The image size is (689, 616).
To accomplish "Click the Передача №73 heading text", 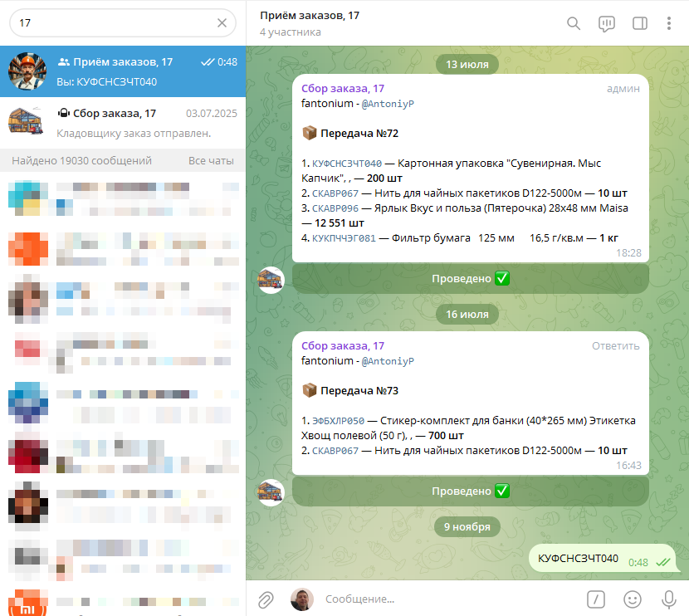I will click(x=359, y=390).
